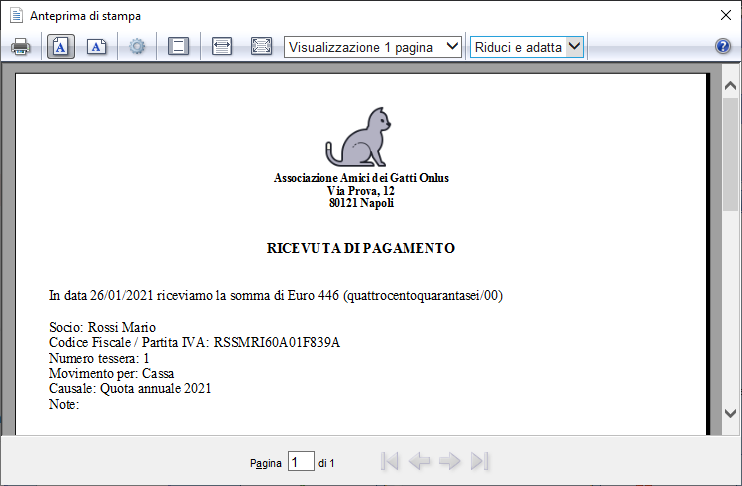Click the printer icon to print
The width and height of the screenshot is (742, 486).
20,46
